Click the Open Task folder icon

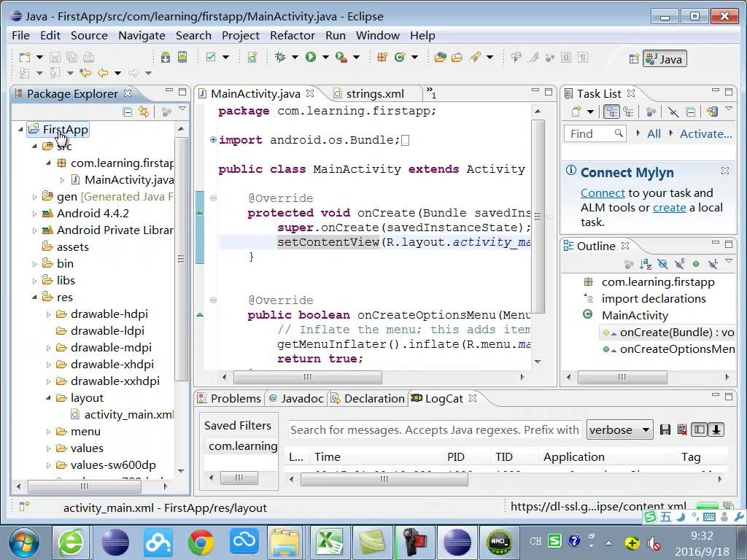[x=457, y=58]
